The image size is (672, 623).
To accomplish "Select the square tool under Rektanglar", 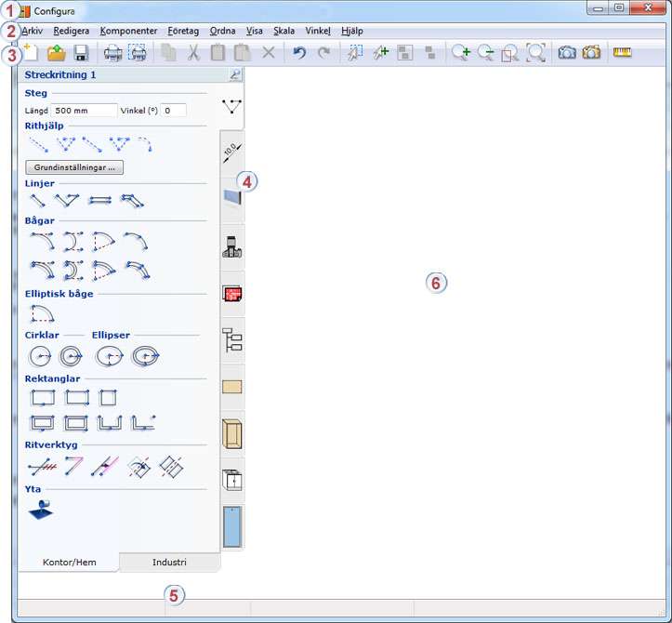I will tap(107, 397).
